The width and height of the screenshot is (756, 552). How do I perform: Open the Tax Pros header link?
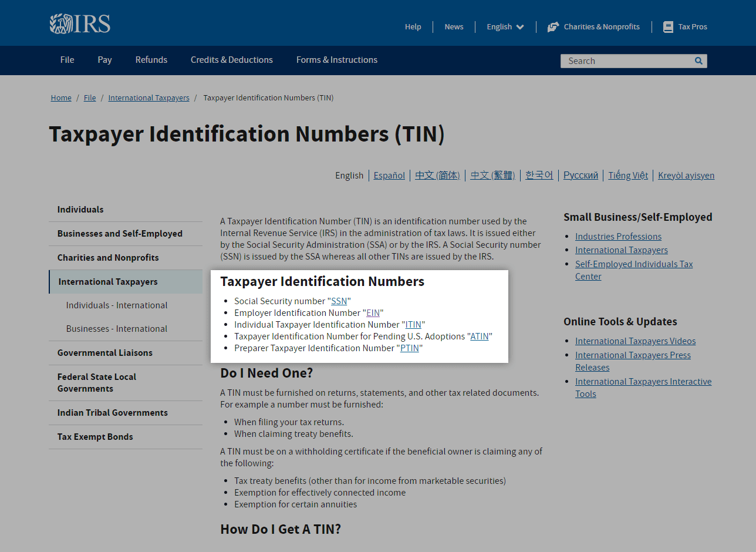tap(693, 27)
